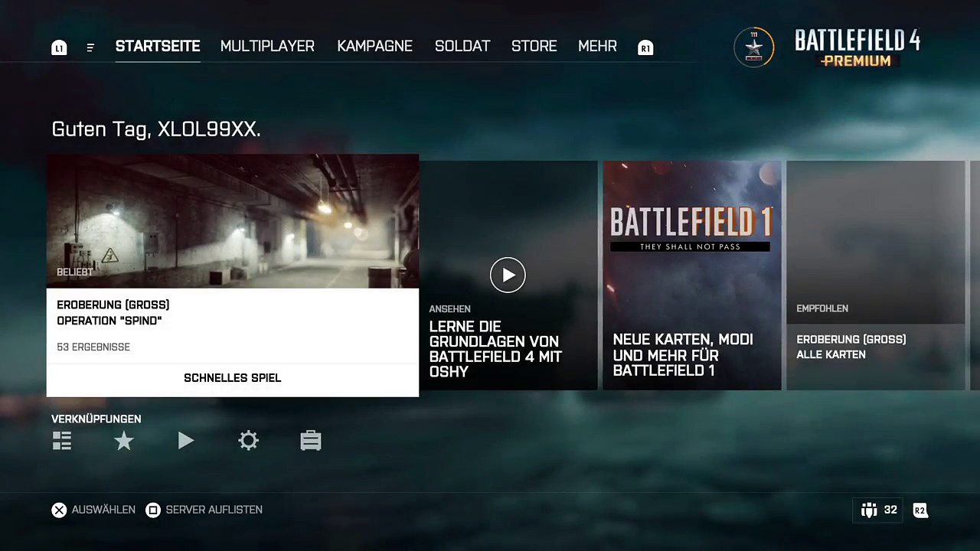Open the Kampagne tab
This screenshot has width=980, height=551.
pyautogui.click(x=374, y=47)
